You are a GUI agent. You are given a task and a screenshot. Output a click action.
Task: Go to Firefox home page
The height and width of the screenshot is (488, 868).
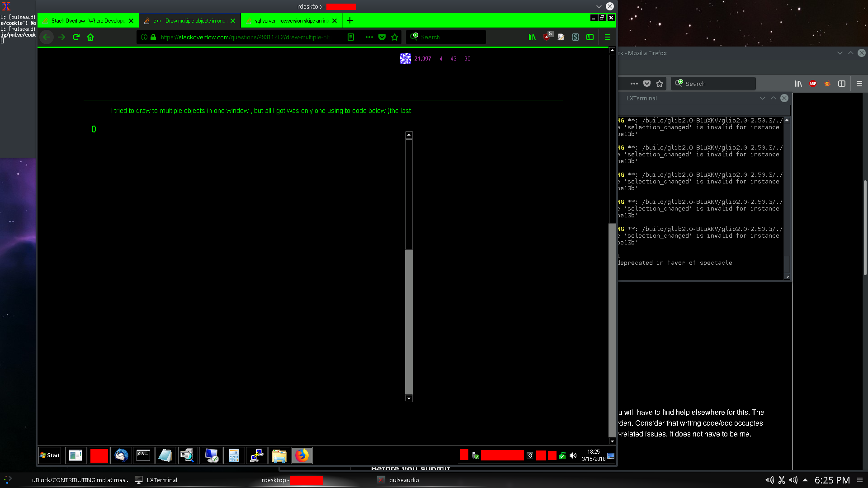(90, 37)
